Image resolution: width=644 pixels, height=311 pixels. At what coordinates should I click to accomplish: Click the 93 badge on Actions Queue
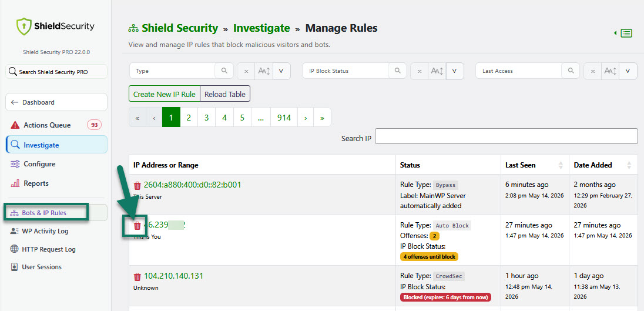click(x=94, y=125)
